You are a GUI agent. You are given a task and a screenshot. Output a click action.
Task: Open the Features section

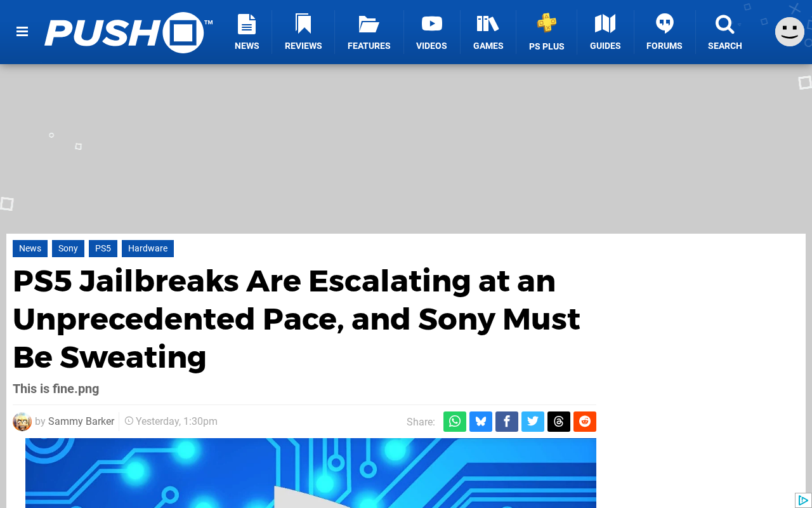[369, 32]
